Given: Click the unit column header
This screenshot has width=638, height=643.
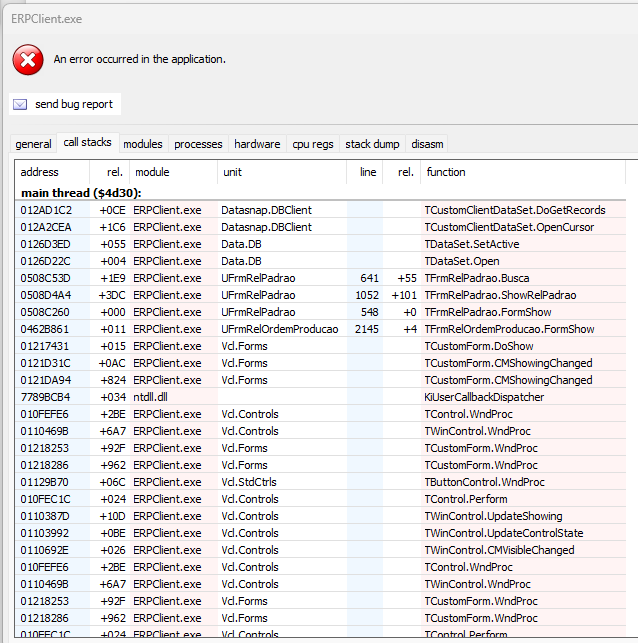Looking at the screenshot, I should coord(232,172).
